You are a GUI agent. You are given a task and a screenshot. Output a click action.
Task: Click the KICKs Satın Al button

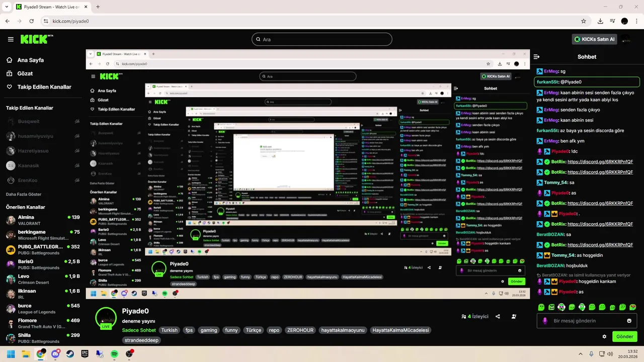click(x=594, y=39)
